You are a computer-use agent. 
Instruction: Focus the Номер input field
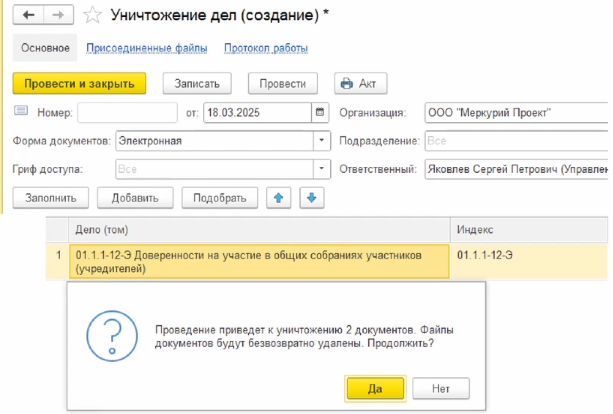(x=127, y=113)
